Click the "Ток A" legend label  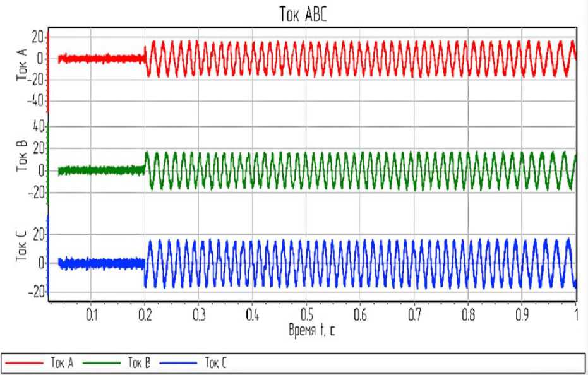[x=62, y=363]
